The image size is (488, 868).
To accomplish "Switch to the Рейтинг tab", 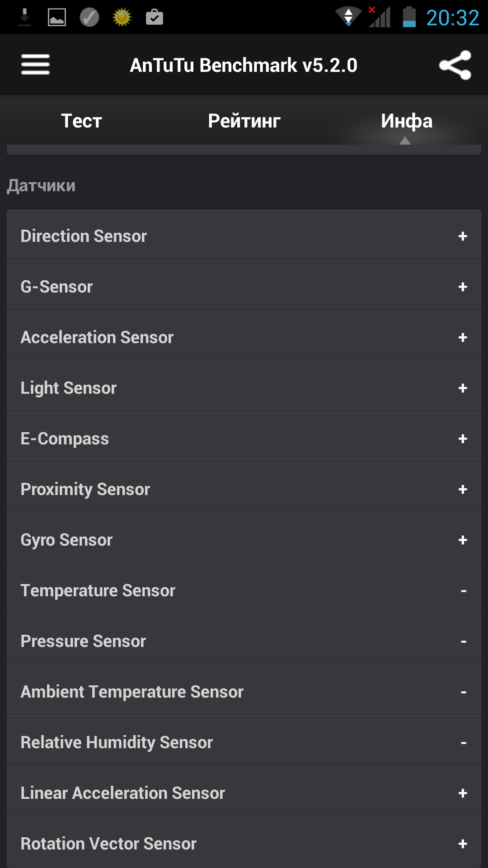I will point(244,121).
